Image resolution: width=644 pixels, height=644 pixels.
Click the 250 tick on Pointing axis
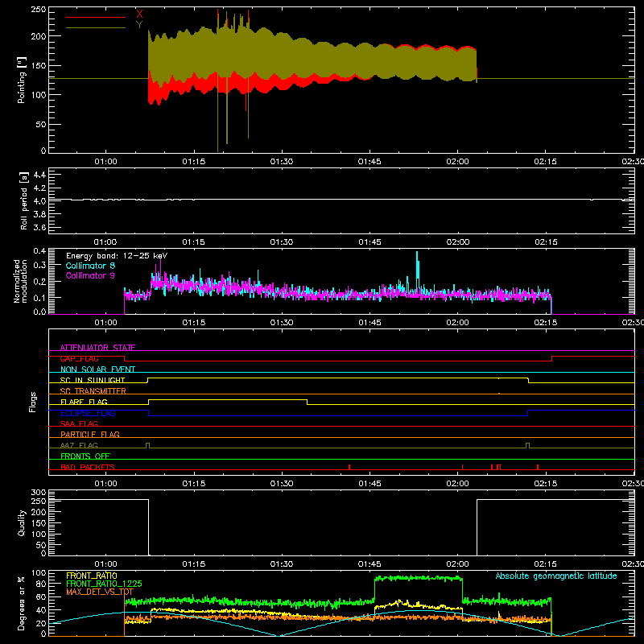(39, 9)
